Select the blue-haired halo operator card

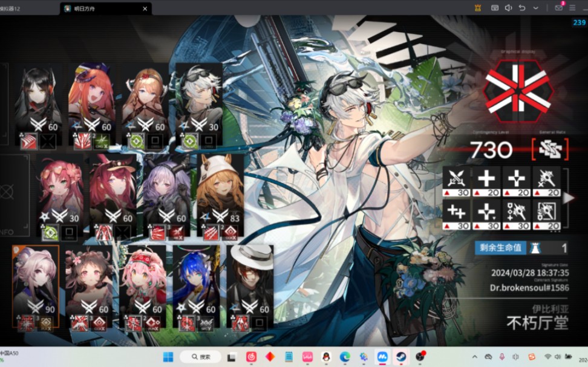196,288
